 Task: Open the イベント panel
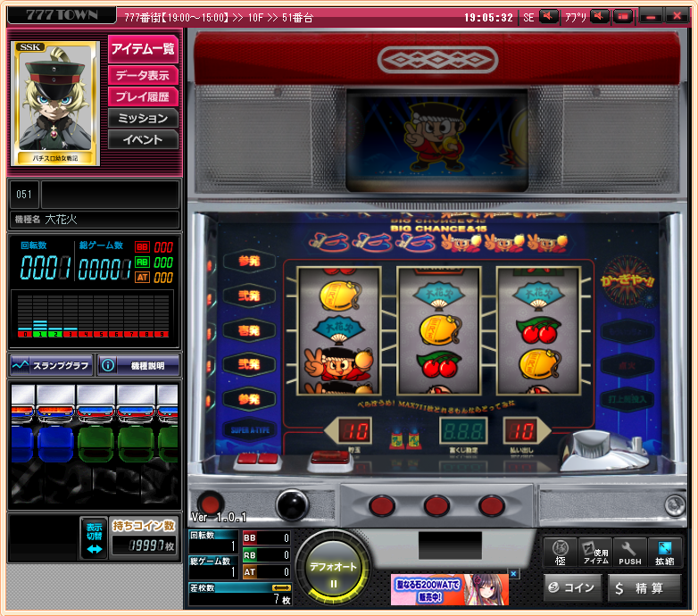143,139
